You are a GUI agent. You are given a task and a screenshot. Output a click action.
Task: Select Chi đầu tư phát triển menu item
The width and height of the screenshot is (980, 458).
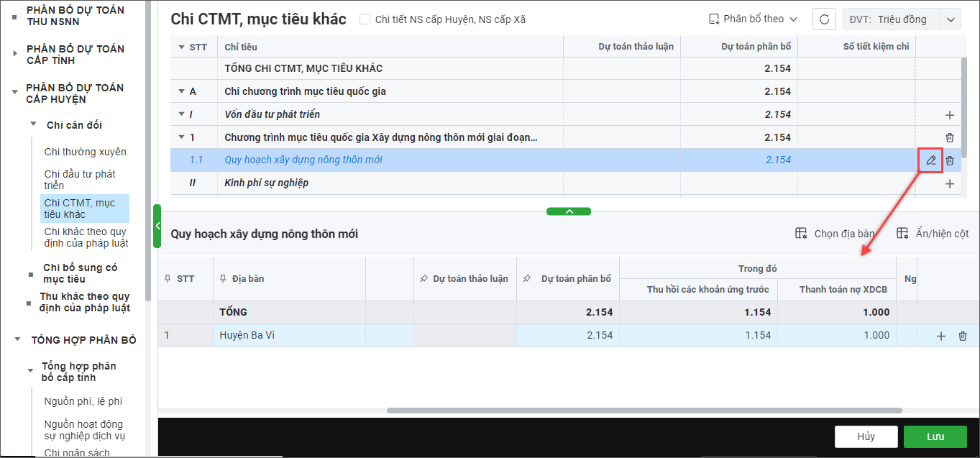click(80, 179)
